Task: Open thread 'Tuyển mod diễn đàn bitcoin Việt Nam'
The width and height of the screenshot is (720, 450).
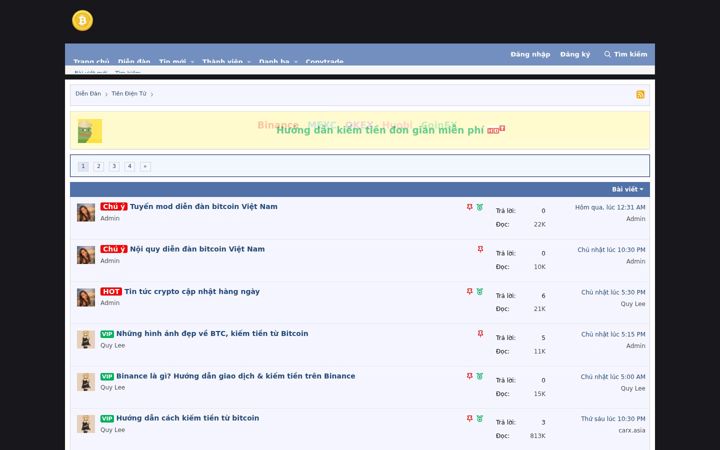Action: point(203,207)
